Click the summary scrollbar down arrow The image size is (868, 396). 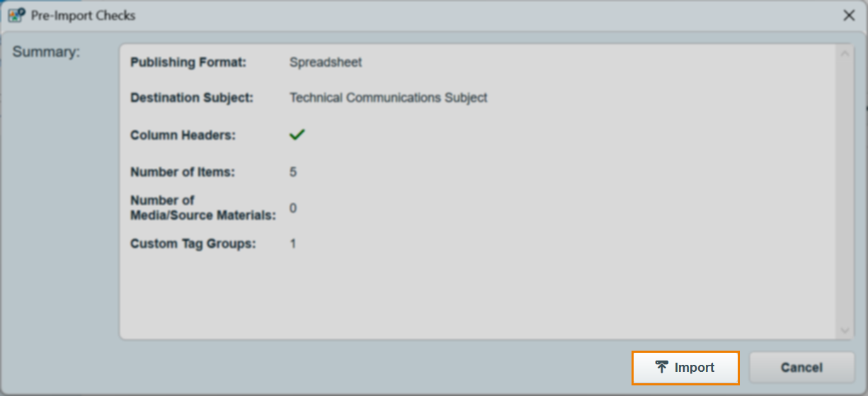pos(845,330)
